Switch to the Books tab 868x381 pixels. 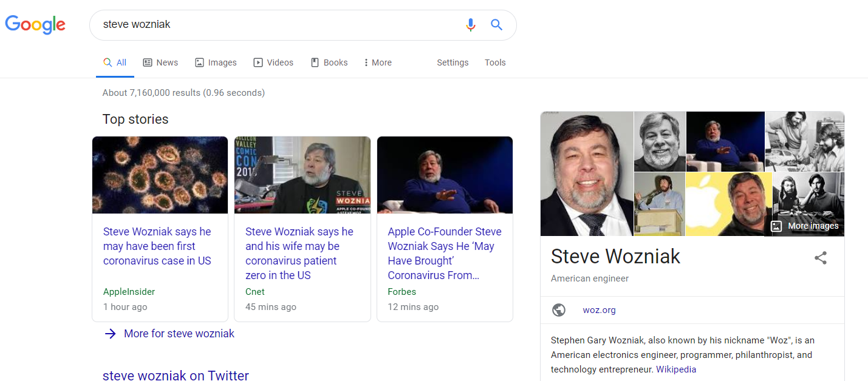(329, 62)
